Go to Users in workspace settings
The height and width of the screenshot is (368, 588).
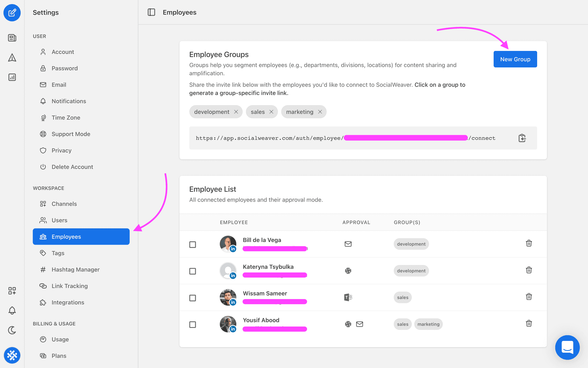(81, 220)
